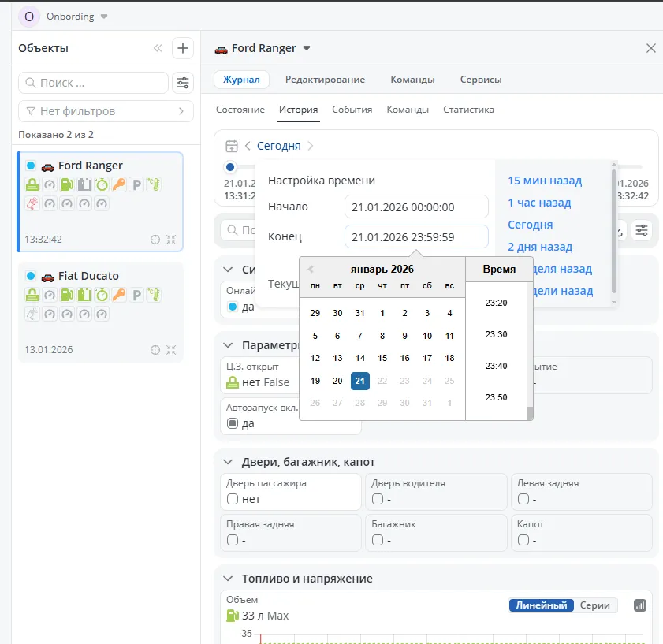Open Onbording account dropdown
The height and width of the screenshot is (644, 663).
(x=104, y=17)
